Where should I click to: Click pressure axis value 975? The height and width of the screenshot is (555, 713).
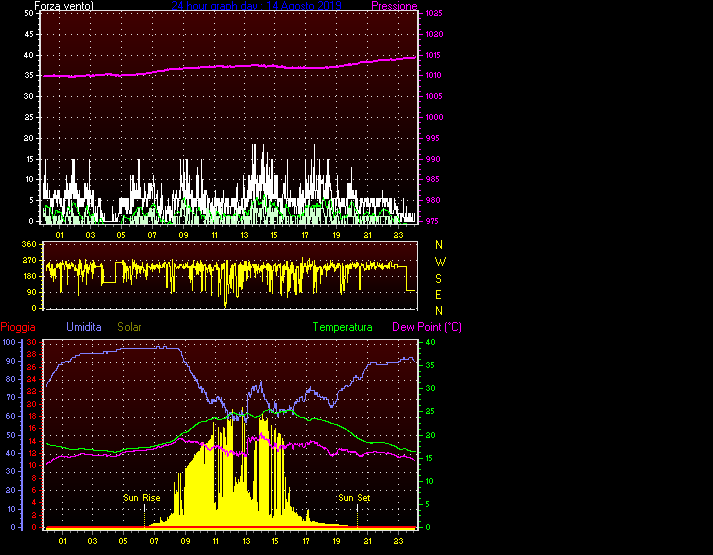(x=432, y=221)
